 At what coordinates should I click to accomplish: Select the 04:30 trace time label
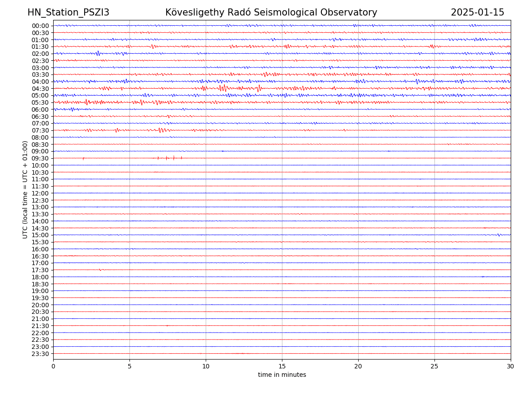tap(40, 89)
